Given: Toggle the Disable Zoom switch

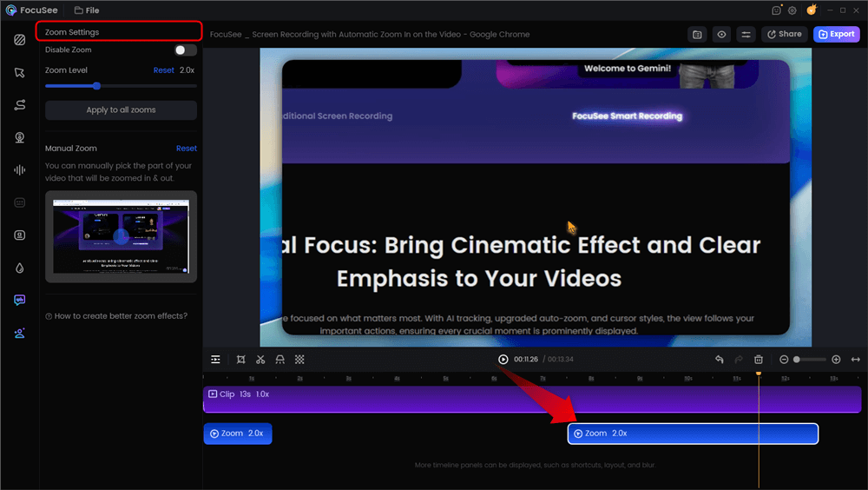Looking at the screenshot, I should point(185,50).
